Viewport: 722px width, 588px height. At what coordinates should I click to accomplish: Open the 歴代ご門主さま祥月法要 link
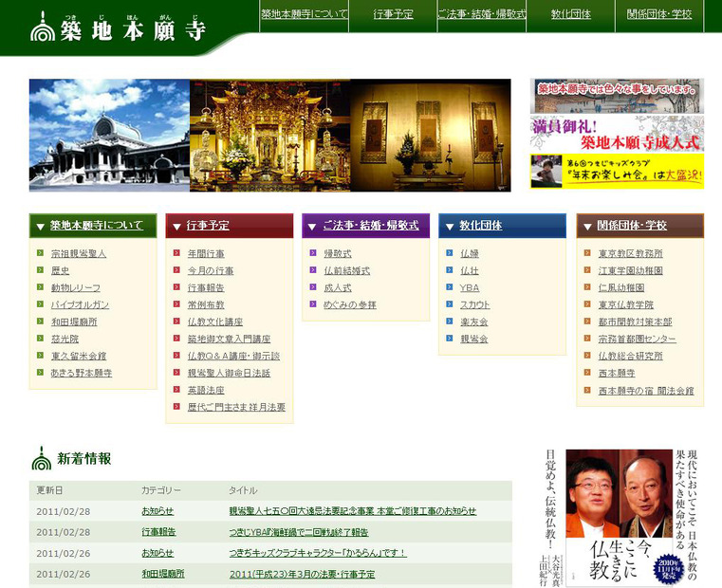tap(236, 407)
